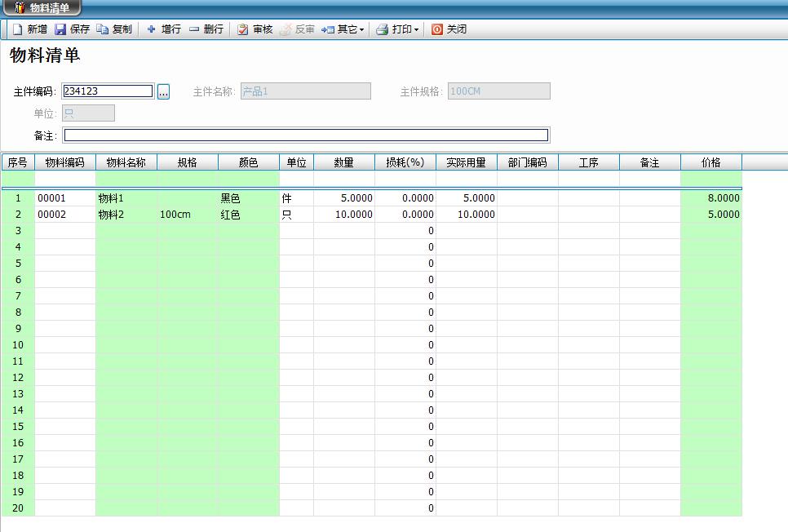Click the 单位 field showing 只
788x532 pixels.
[x=88, y=113]
